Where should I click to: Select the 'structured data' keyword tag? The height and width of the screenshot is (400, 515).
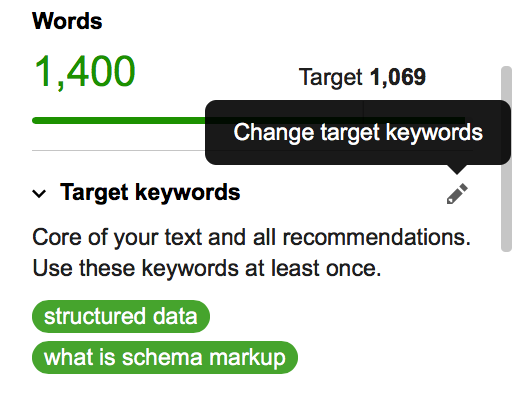click(x=121, y=316)
